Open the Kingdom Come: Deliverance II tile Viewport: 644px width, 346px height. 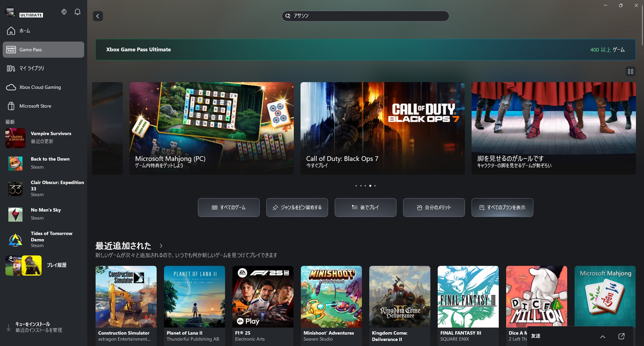click(x=400, y=305)
